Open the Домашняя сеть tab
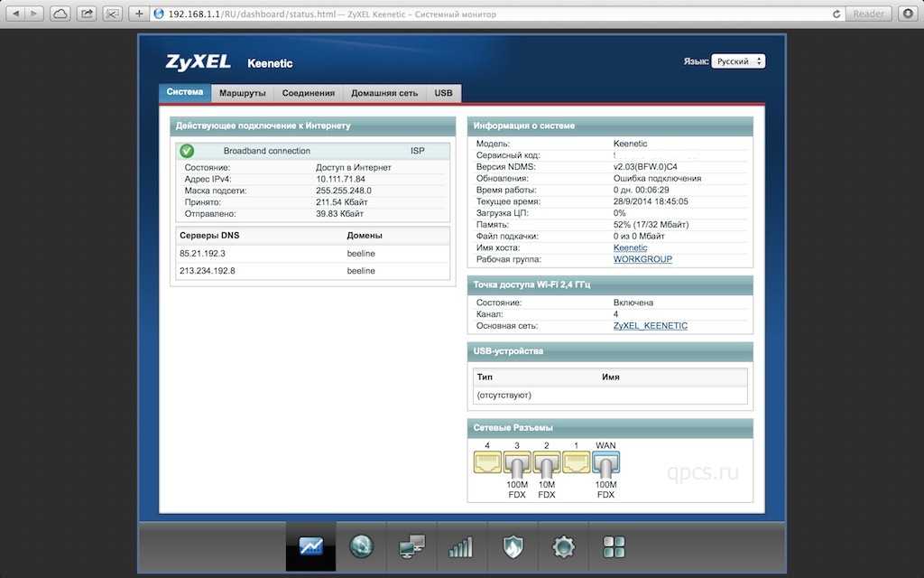Screen dimensions: 924x578 click(x=384, y=93)
